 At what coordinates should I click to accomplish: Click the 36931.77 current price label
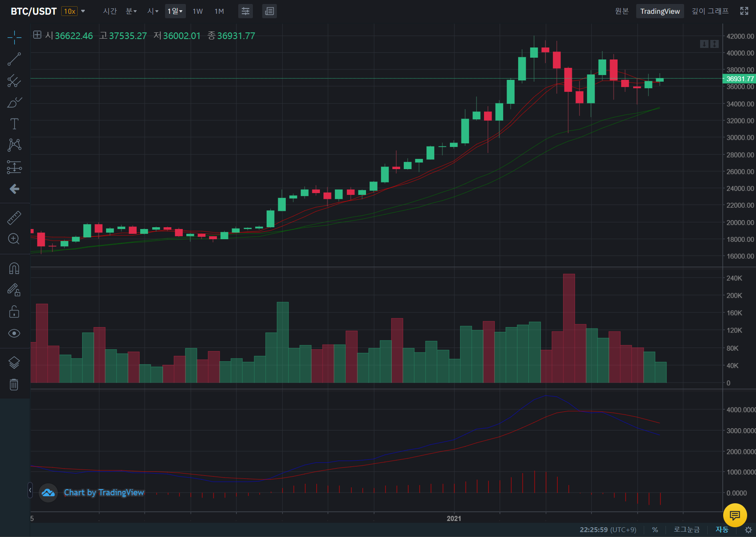point(739,79)
